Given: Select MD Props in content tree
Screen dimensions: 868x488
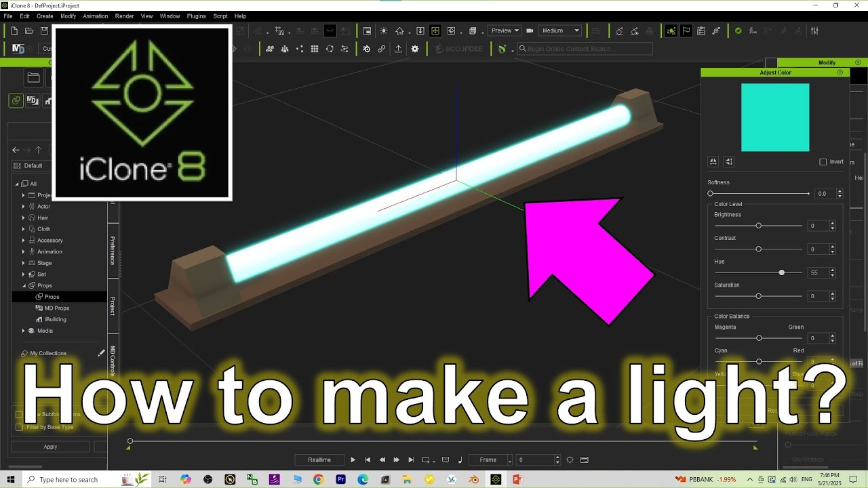Looking at the screenshot, I should [x=57, y=308].
